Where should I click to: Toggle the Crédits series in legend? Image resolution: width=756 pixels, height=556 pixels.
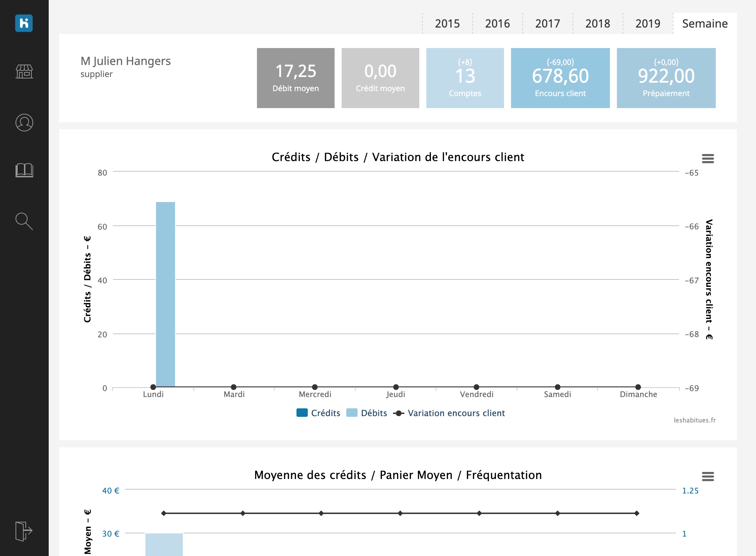[318, 413]
